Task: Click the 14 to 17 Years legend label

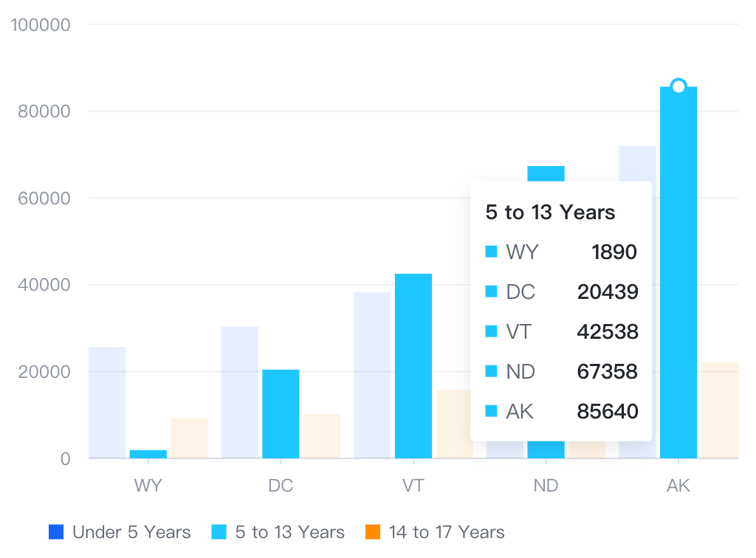Action: 447,532
